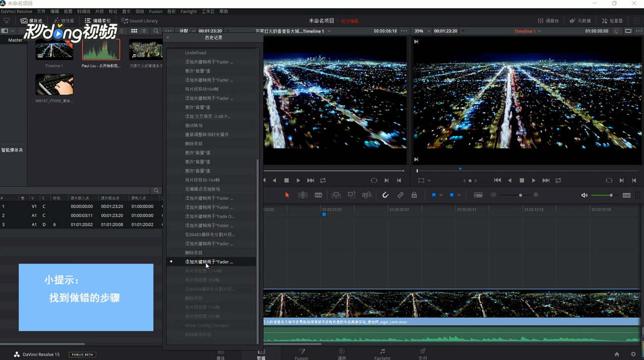Switch to the Fairlight page tab
Image resolution: width=644 pixels, height=360 pixels.
(382, 354)
